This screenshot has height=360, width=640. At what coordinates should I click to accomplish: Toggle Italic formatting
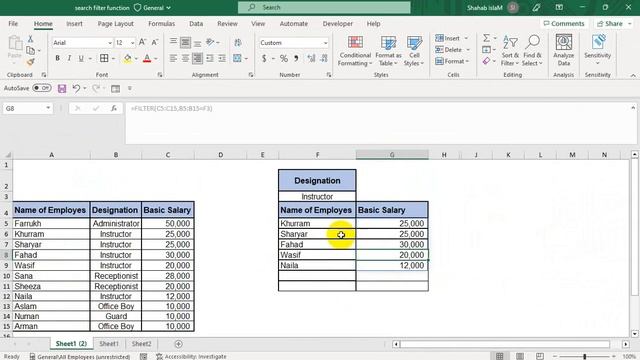(69, 58)
